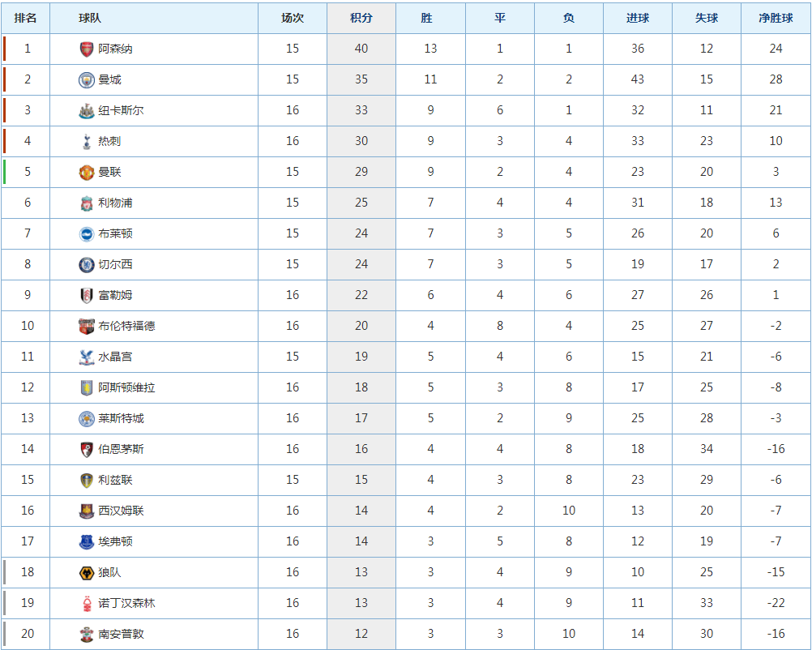Click the Manchester United crest icon

point(87,172)
